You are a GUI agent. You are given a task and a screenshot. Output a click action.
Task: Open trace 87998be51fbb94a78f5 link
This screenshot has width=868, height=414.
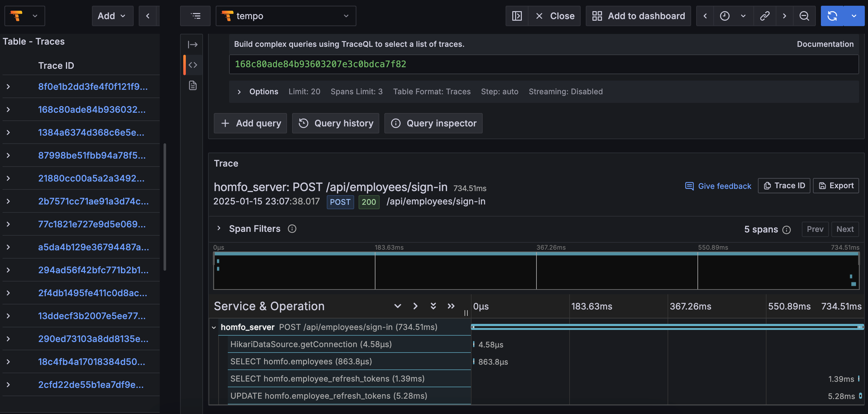92,155
